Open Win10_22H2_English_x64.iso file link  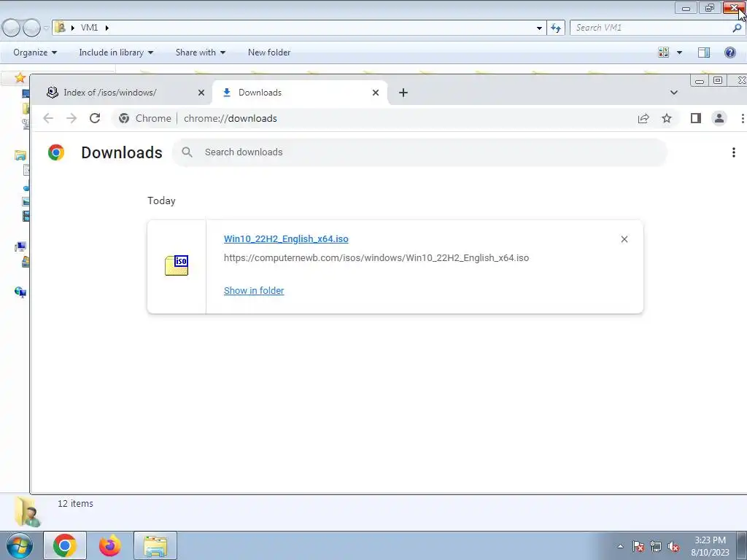[x=286, y=239]
